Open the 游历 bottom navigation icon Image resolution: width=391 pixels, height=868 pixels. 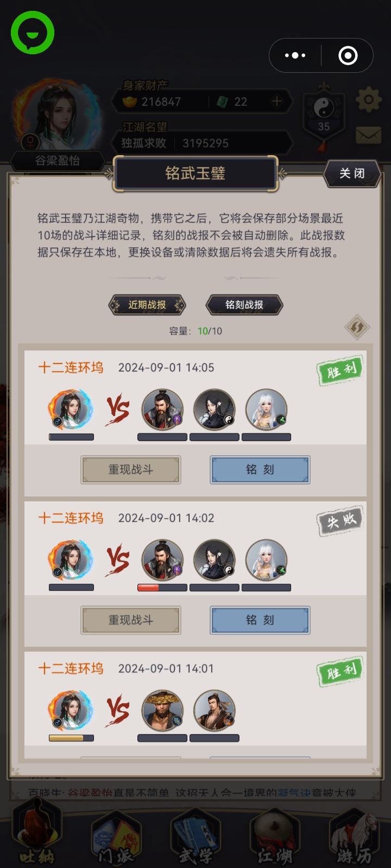point(354,837)
